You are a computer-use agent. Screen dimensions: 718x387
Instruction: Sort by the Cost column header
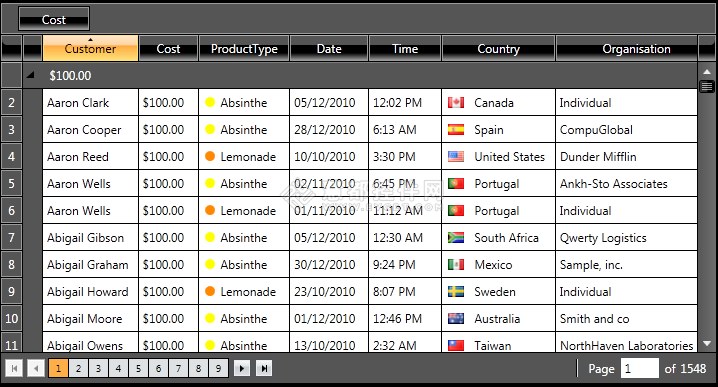pos(169,48)
